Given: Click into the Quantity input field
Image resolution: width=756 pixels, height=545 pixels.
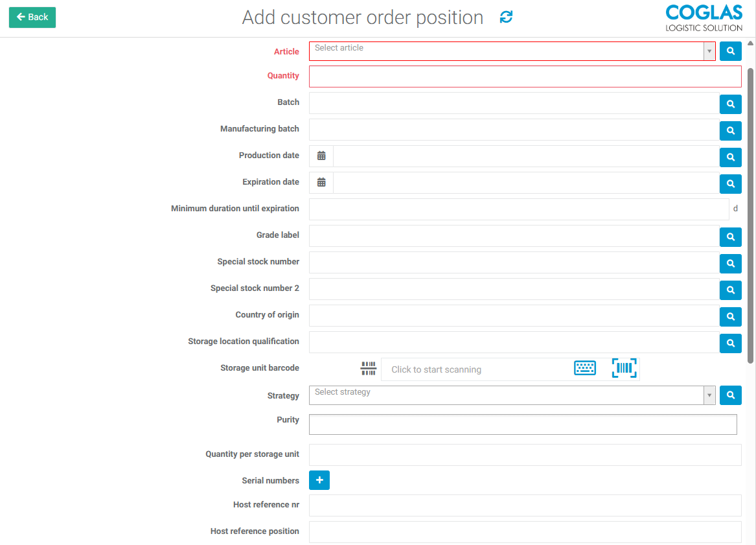Looking at the screenshot, I should (x=525, y=76).
